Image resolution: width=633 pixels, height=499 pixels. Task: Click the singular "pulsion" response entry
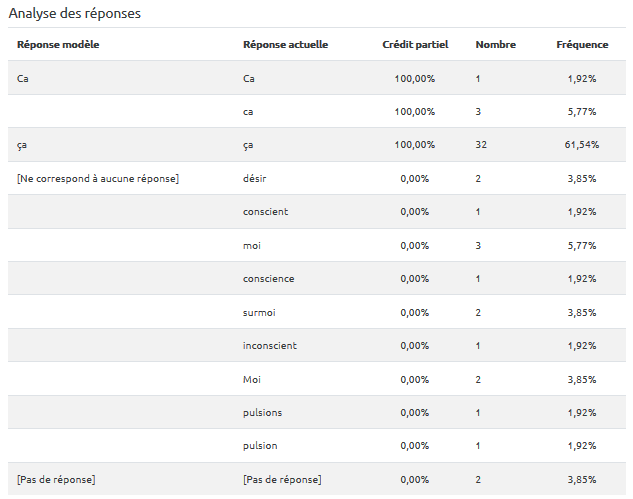tap(260, 446)
